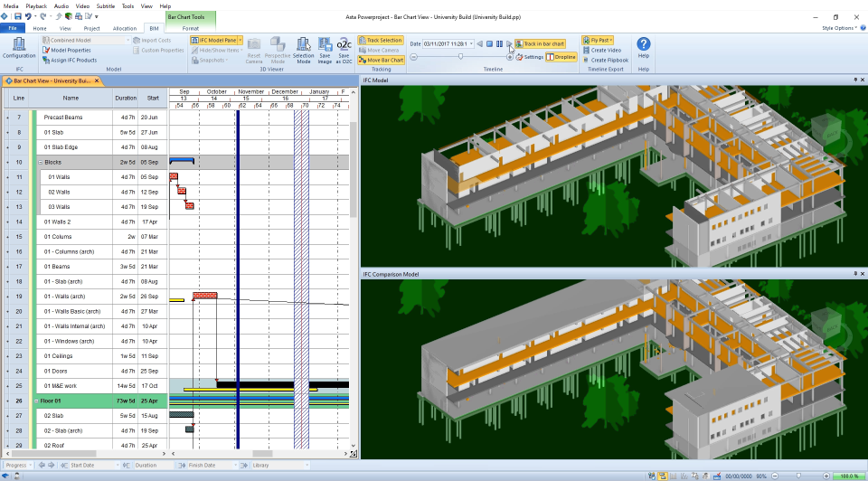Toggle the Dropline display
The height and width of the screenshot is (481, 868).
tap(561, 57)
